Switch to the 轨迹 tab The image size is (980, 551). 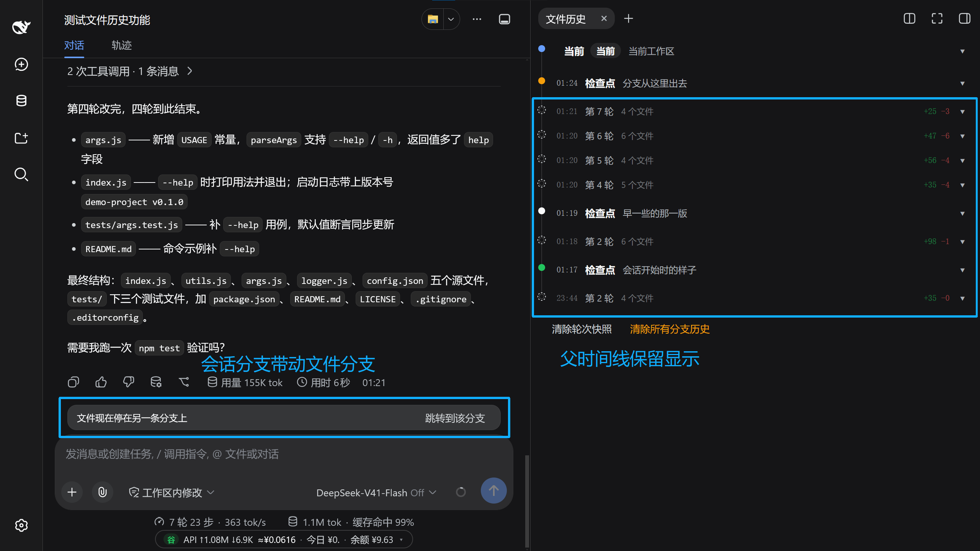pyautogui.click(x=121, y=46)
